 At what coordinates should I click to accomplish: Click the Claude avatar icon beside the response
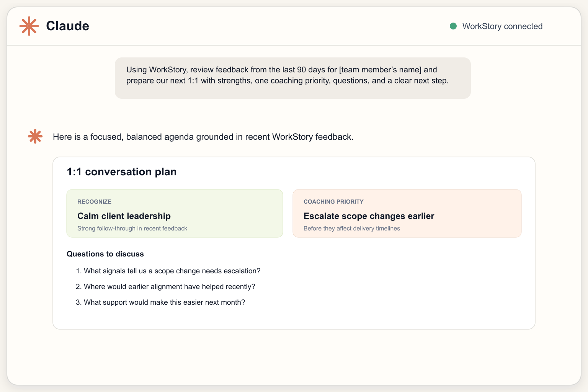(x=35, y=136)
